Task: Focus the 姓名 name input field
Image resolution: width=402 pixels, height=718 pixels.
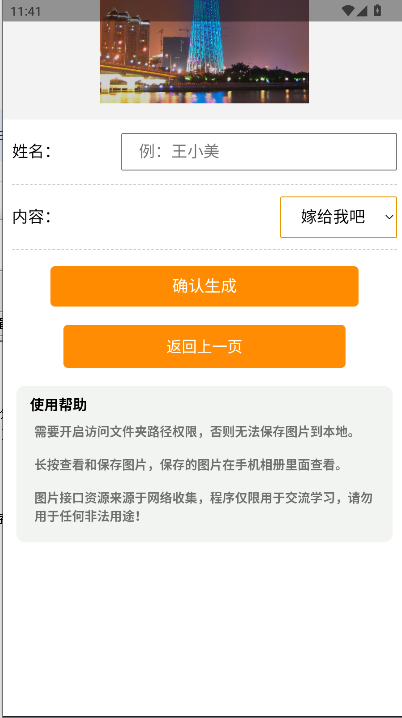Action: (x=259, y=152)
